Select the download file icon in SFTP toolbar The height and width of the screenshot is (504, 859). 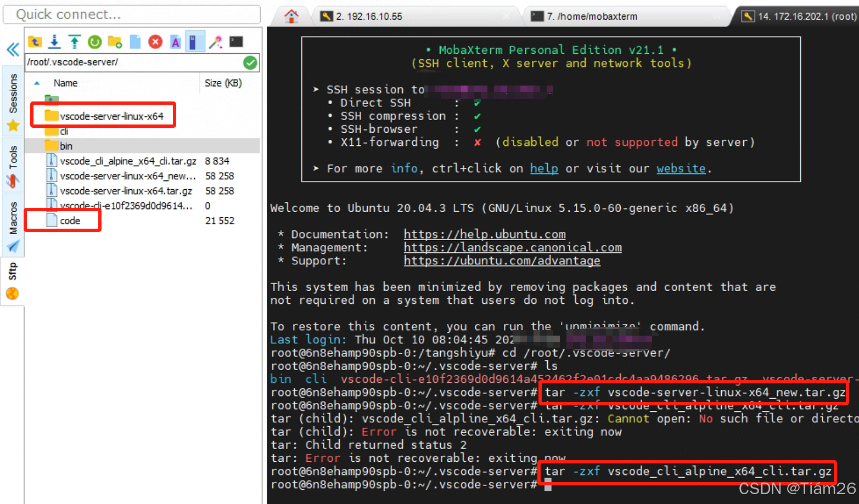(x=53, y=41)
